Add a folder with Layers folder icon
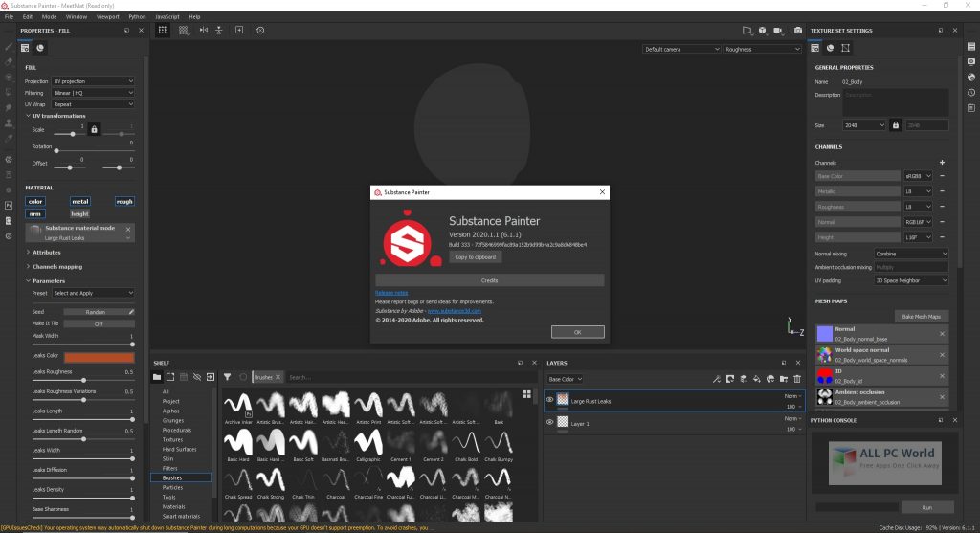The image size is (980, 533). 784,379
